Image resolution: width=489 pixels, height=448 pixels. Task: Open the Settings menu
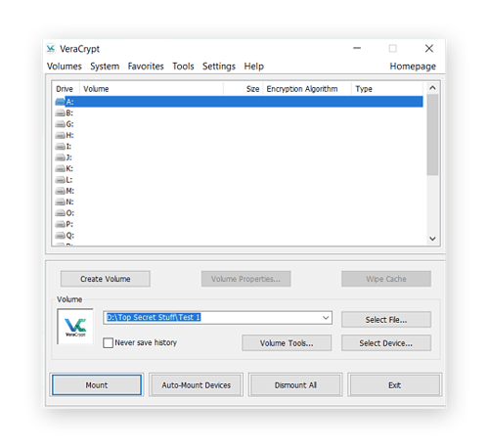[x=219, y=67]
